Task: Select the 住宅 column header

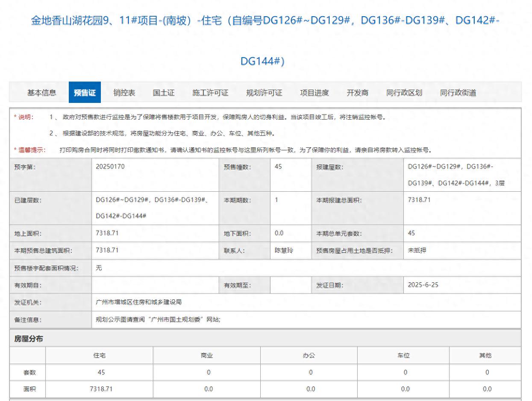Action: point(100,355)
